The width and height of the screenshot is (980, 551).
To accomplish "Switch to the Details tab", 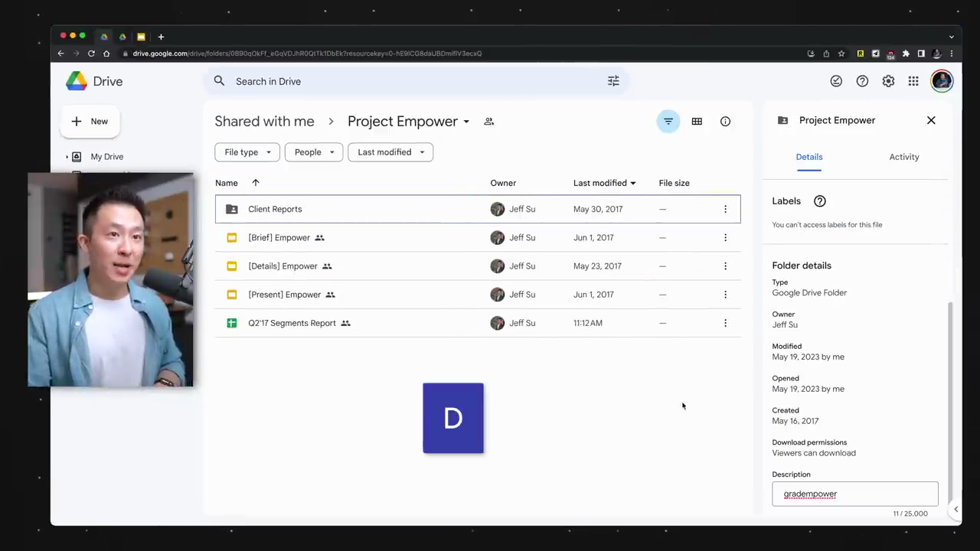I will tap(809, 157).
